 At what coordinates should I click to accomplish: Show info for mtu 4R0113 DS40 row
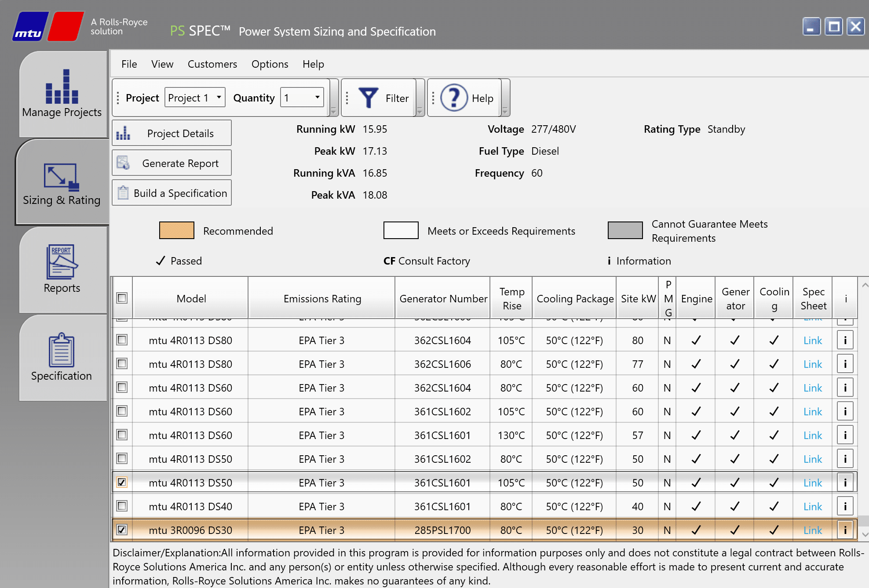[x=845, y=506]
